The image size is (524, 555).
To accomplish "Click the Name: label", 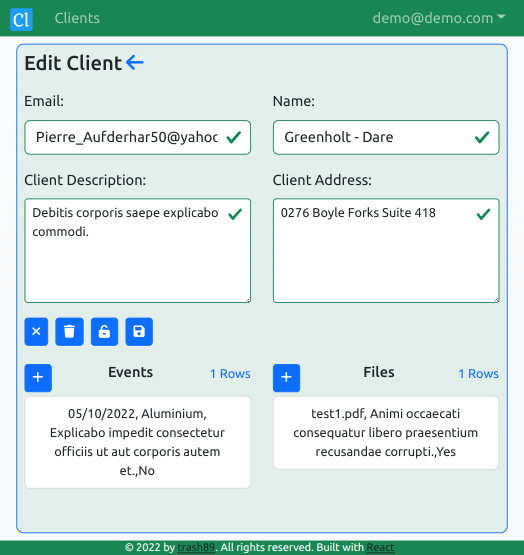I will [294, 101].
